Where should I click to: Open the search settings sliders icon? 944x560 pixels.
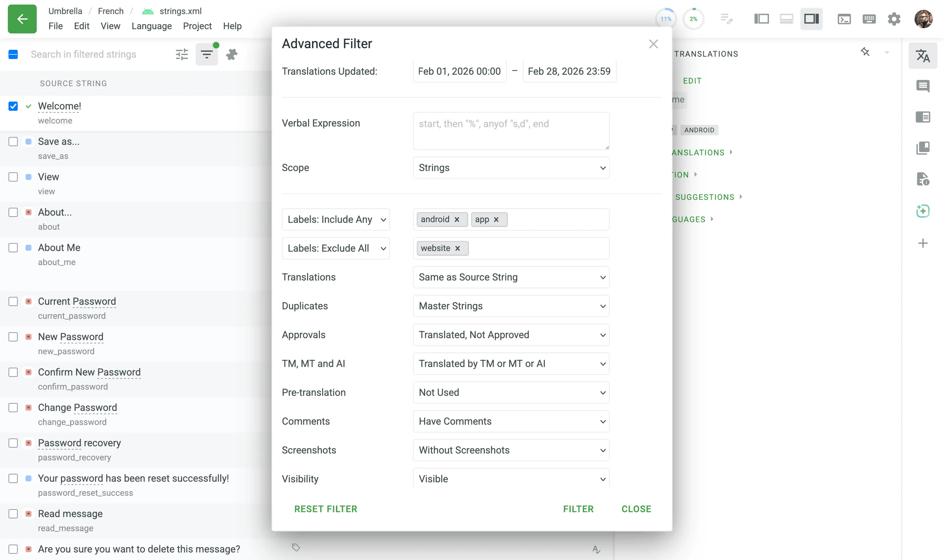pyautogui.click(x=182, y=54)
